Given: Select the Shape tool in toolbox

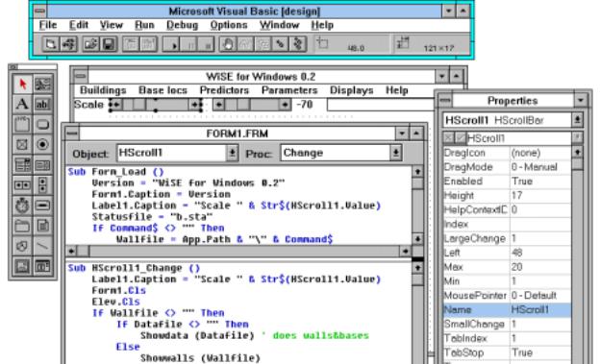Looking at the screenshot, I should pyautogui.click(x=22, y=246).
